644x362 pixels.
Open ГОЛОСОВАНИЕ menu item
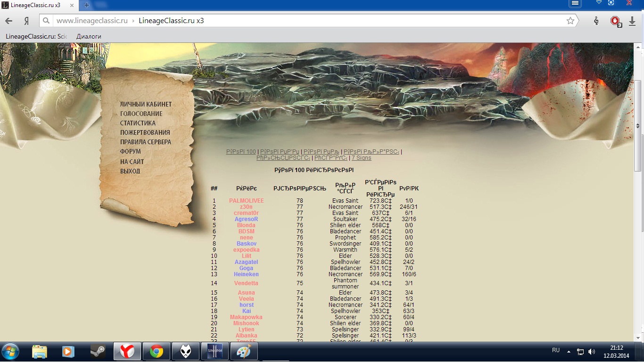(141, 114)
